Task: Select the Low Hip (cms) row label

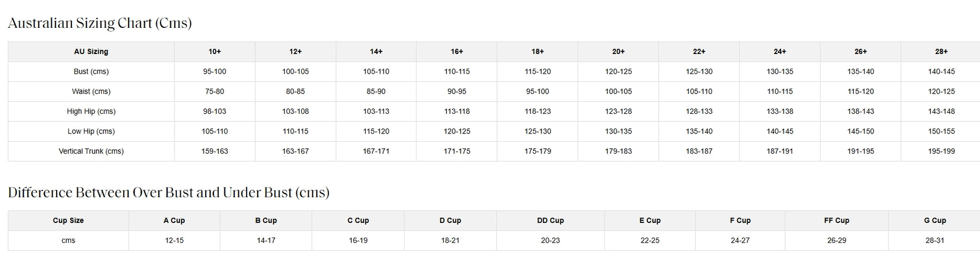Action: coord(91,131)
